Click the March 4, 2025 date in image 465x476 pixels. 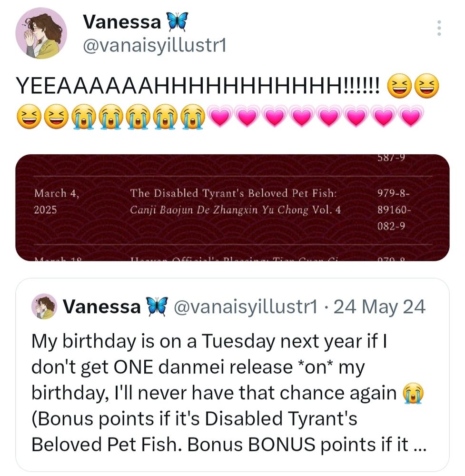[57, 201]
